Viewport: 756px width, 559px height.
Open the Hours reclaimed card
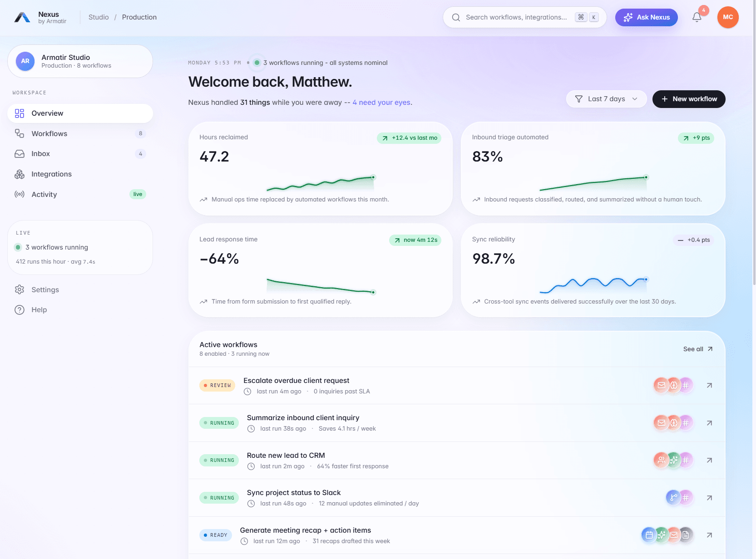point(320,168)
